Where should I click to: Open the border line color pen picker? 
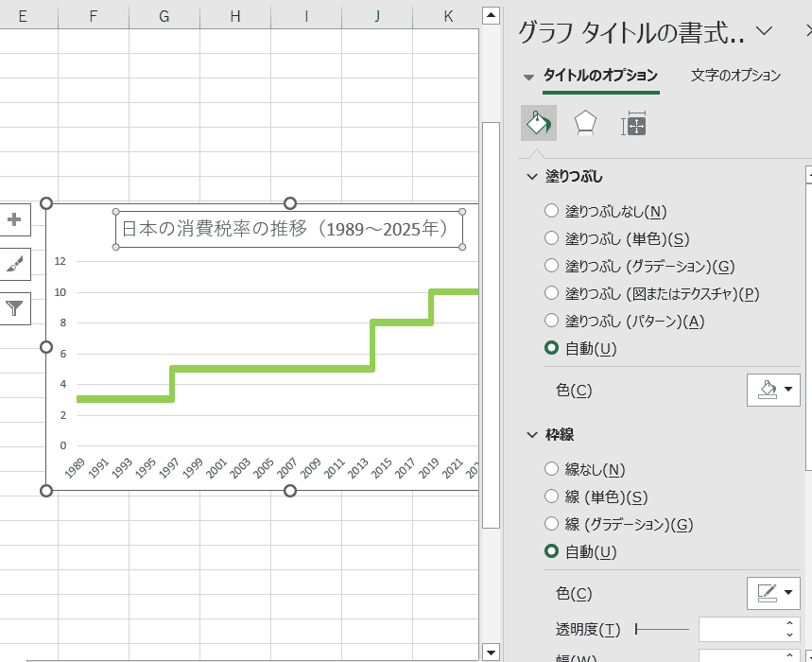coord(773,593)
